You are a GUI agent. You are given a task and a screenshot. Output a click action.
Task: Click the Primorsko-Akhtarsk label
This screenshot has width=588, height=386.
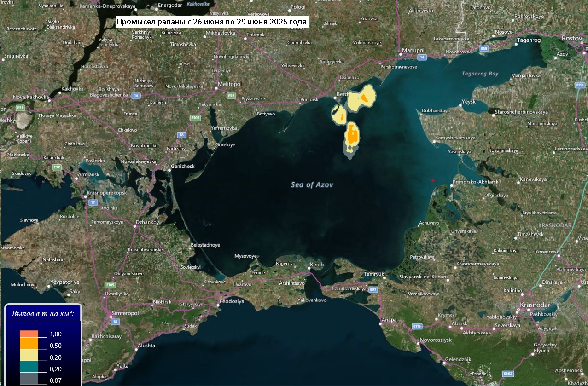(475, 182)
